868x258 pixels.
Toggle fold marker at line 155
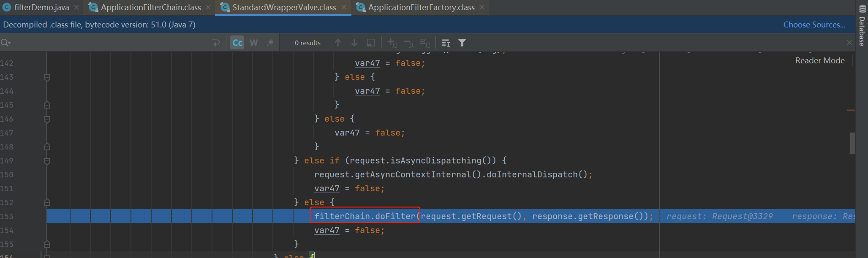click(x=47, y=244)
